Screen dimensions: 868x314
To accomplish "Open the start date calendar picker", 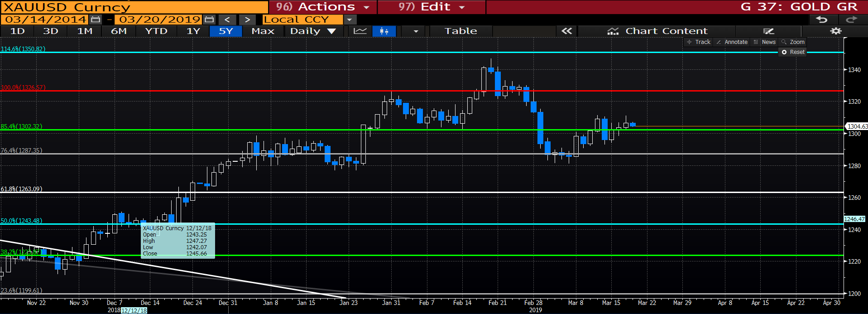I will click(x=96, y=19).
